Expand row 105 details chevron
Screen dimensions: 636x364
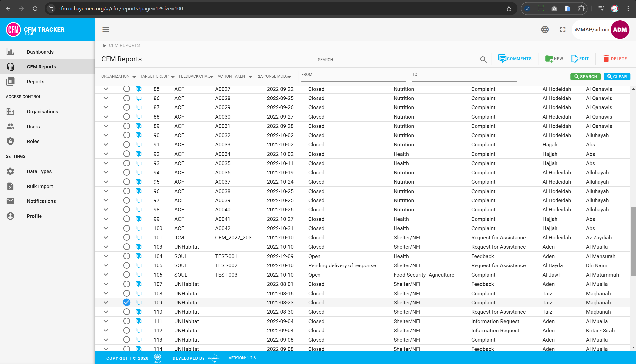[106, 265]
